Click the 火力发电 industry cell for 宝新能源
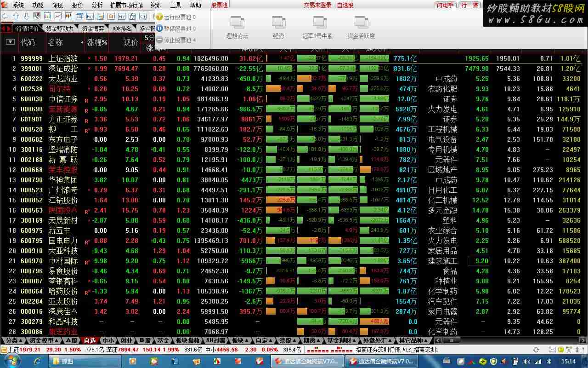 pos(442,109)
